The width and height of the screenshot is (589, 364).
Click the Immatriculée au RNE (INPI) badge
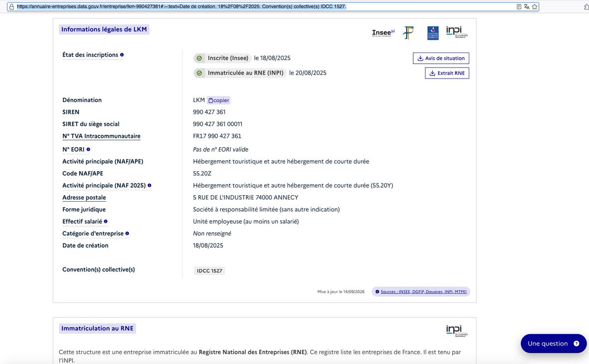(240, 73)
